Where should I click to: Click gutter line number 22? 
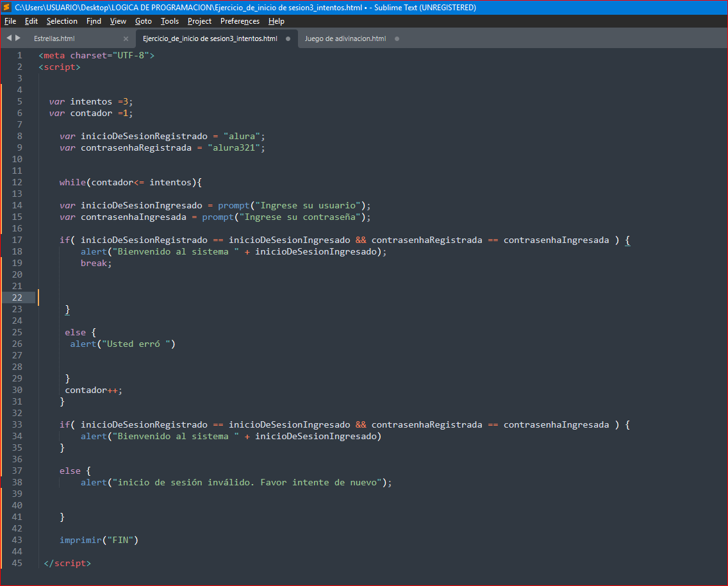coord(17,297)
